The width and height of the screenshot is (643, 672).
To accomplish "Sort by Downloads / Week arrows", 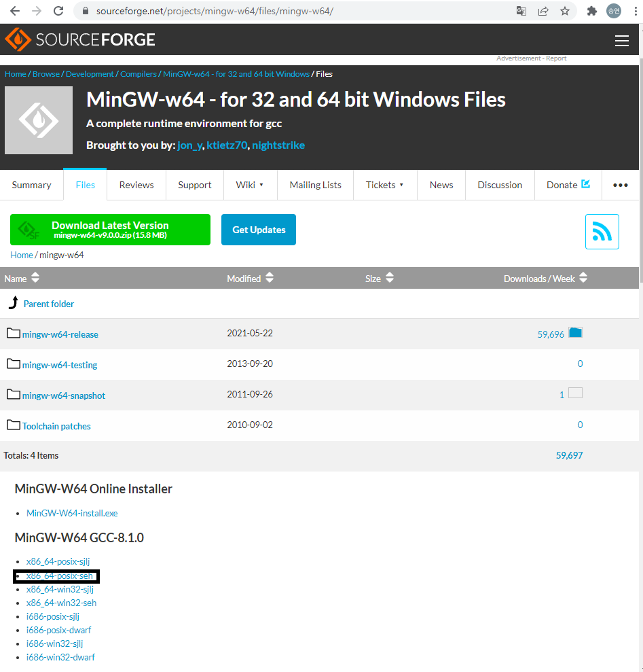I will (x=583, y=278).
